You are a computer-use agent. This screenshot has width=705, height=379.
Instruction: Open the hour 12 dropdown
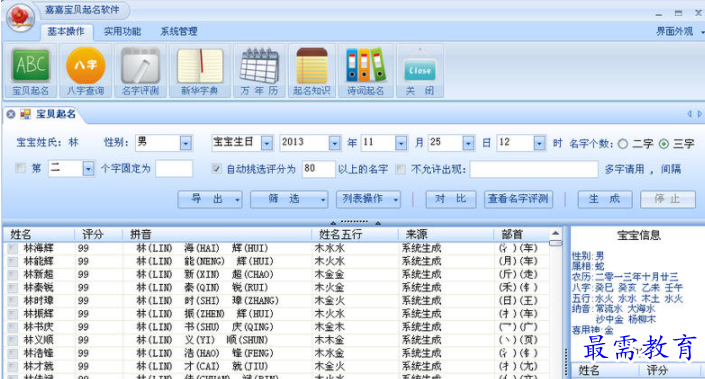coord(540,143)
